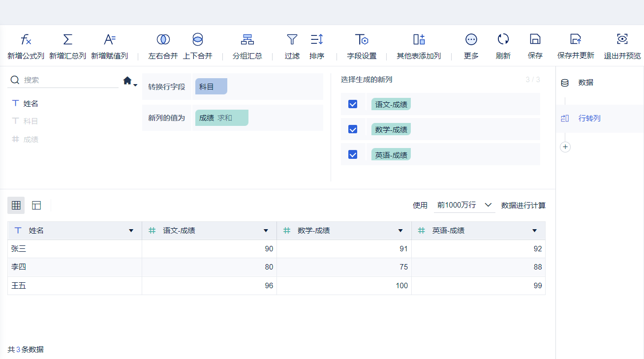
Task: Click the 科目 tag in 转换行字段
Action: pyautogui.click(x=211, y=87)
